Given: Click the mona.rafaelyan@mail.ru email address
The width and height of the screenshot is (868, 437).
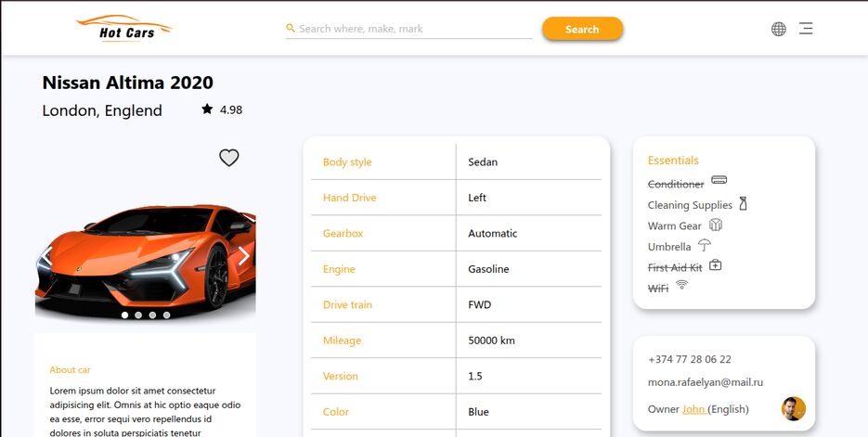Looking at the screenshot, I should 706,382.
